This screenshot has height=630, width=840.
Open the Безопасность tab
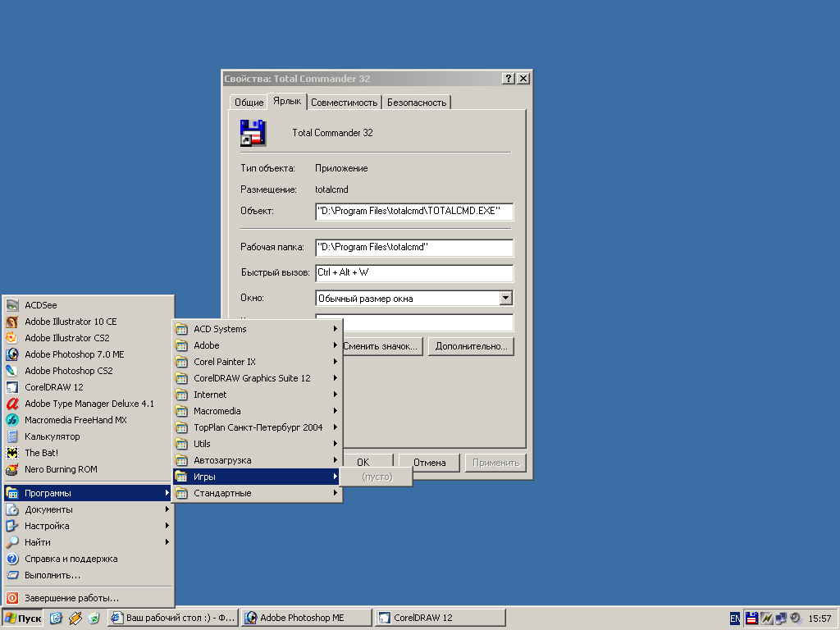tap(416, 103)
